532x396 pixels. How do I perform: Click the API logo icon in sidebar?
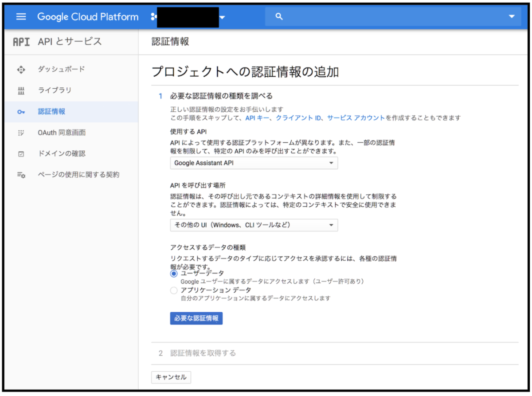tap(21, 42)
